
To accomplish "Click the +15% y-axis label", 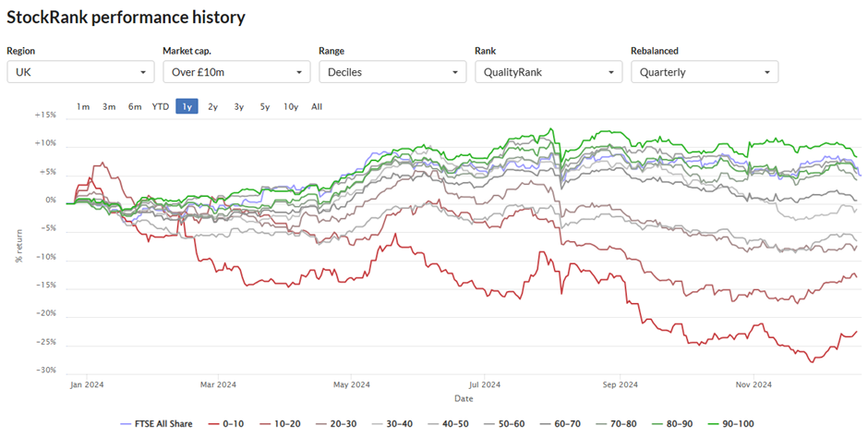I will 45,116.
